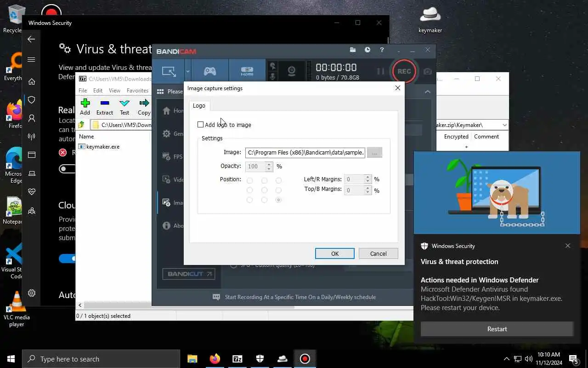Screen dimensions: 588x368
Task: Open Windows Security hamburger menu
Action: [x=31, y=59]
